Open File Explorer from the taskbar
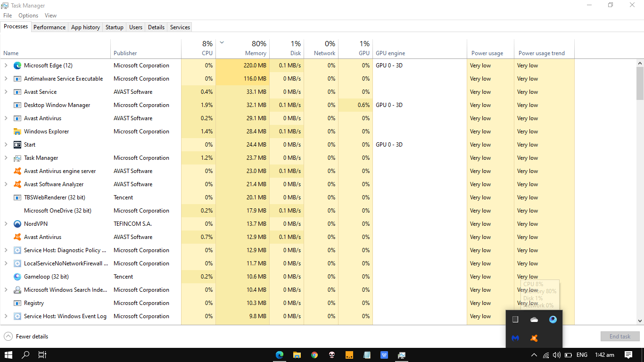Viewport: 644px width, 362px height. pos(297,355)
